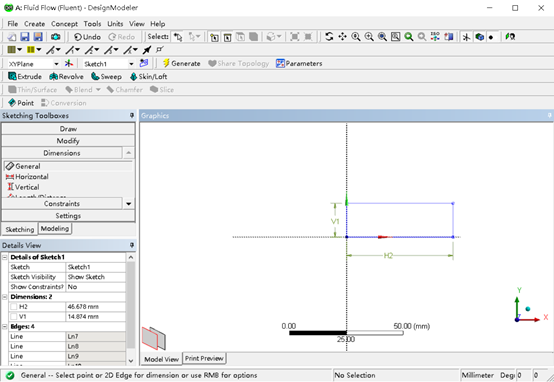Pin the Sketching Toolboxes panel
554x382 pixels.
[132, 116]
